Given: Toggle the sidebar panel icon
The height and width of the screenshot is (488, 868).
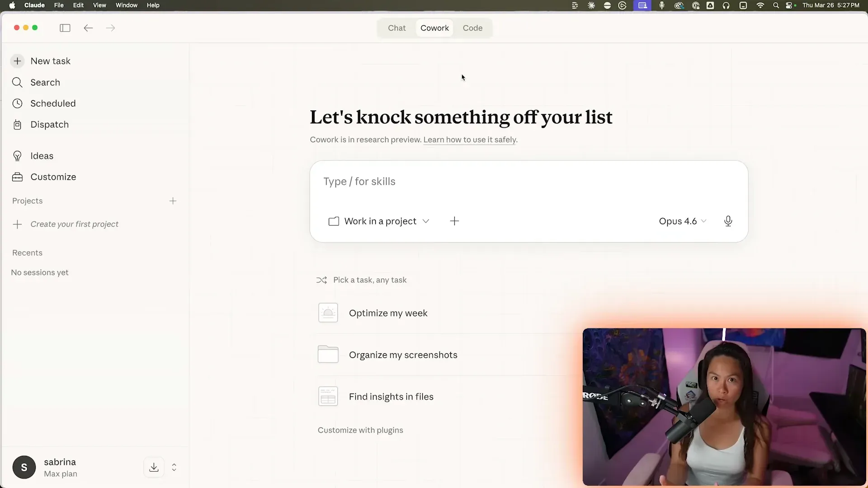Looking at the screenshot, I should 65,28.
